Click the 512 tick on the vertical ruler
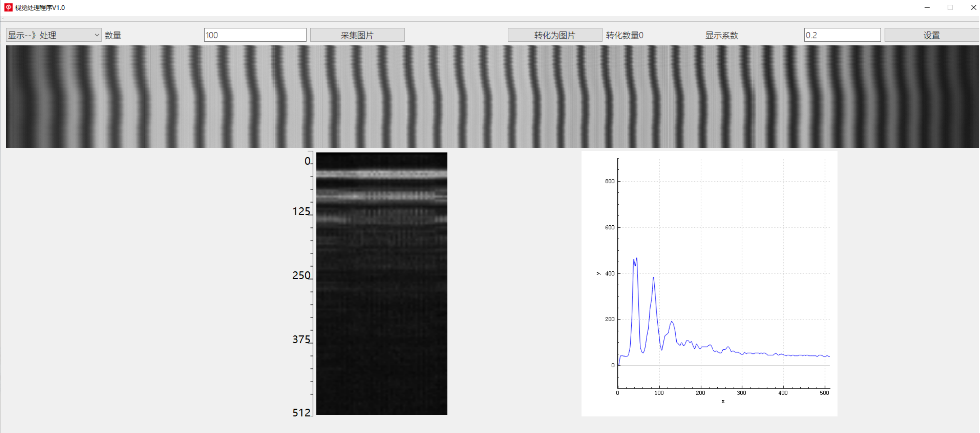This screenshot has height=433, width=980. coord(301,412)
